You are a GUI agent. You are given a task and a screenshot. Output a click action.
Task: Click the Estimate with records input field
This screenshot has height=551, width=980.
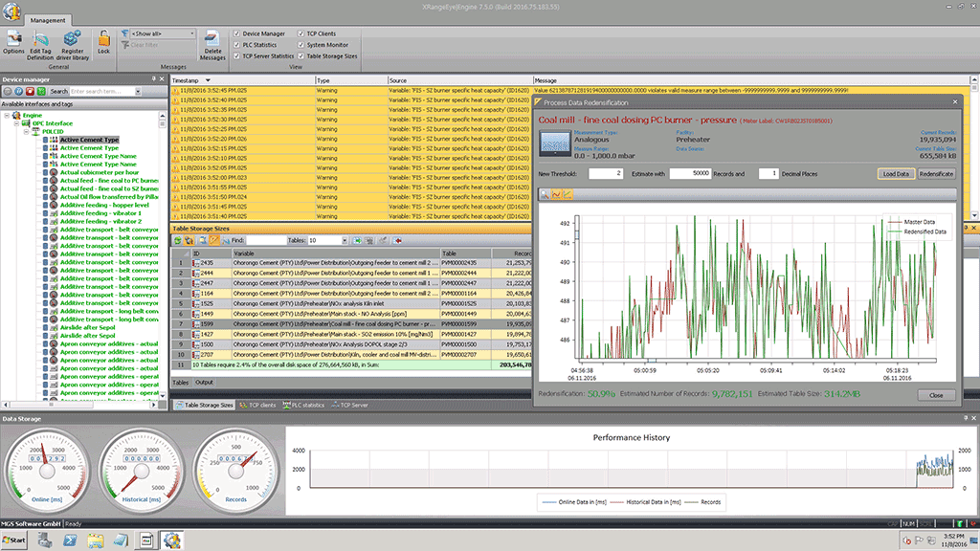(690, 174)
